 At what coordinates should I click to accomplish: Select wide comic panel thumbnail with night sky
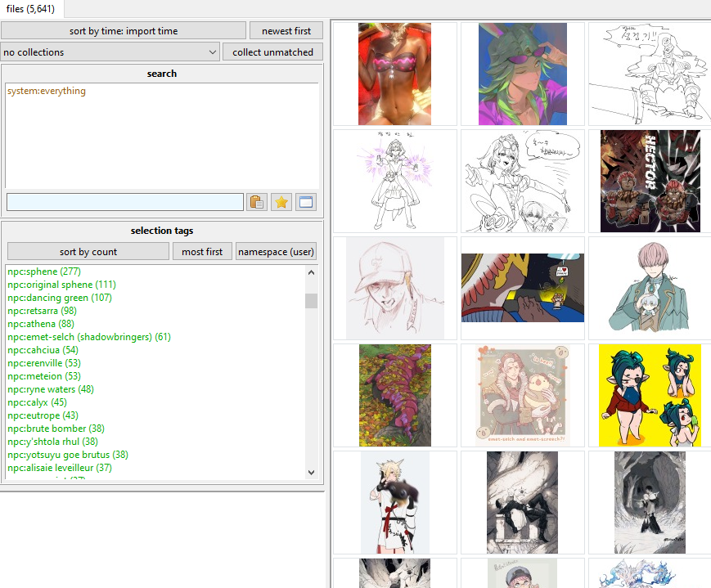click(x=522, y=288)
